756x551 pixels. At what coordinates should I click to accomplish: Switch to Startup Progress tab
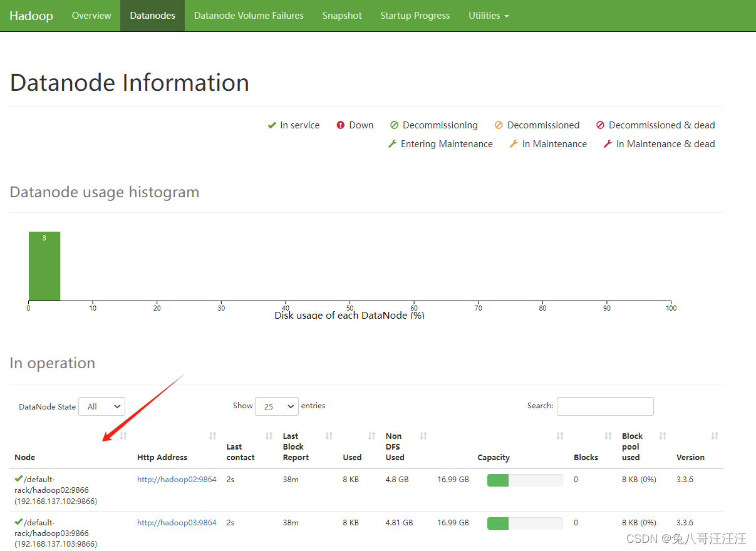click(415, 16)
